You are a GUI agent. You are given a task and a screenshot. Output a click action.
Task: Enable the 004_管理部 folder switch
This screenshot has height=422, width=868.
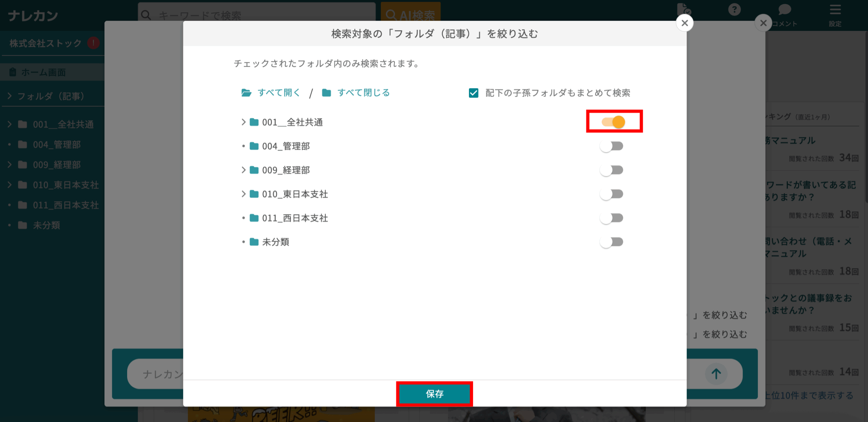point(611,146)
